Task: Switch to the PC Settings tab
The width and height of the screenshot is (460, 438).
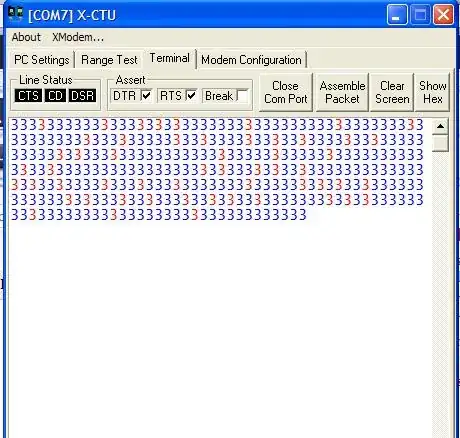Action: 41,60
